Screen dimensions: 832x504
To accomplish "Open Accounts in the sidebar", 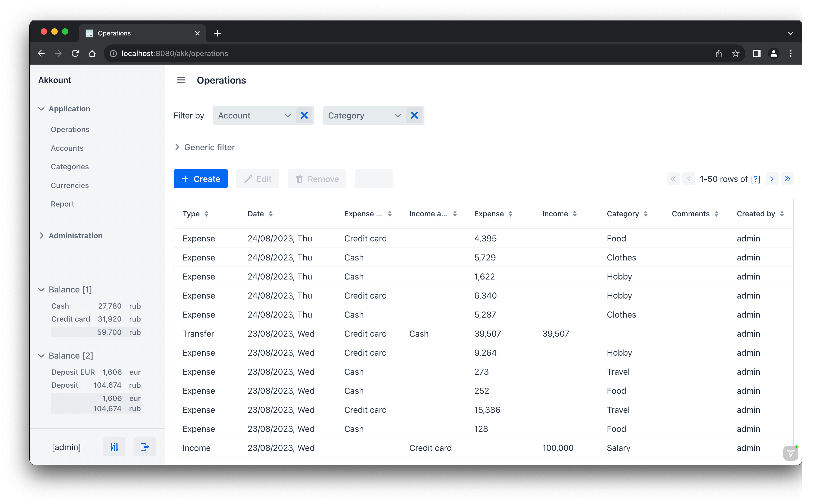I will [67, 148].
